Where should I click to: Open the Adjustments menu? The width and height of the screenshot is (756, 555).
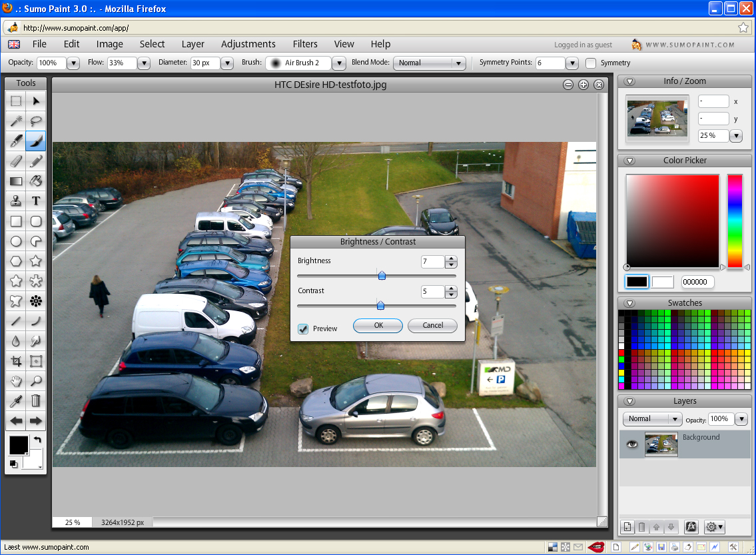(248, 44)
